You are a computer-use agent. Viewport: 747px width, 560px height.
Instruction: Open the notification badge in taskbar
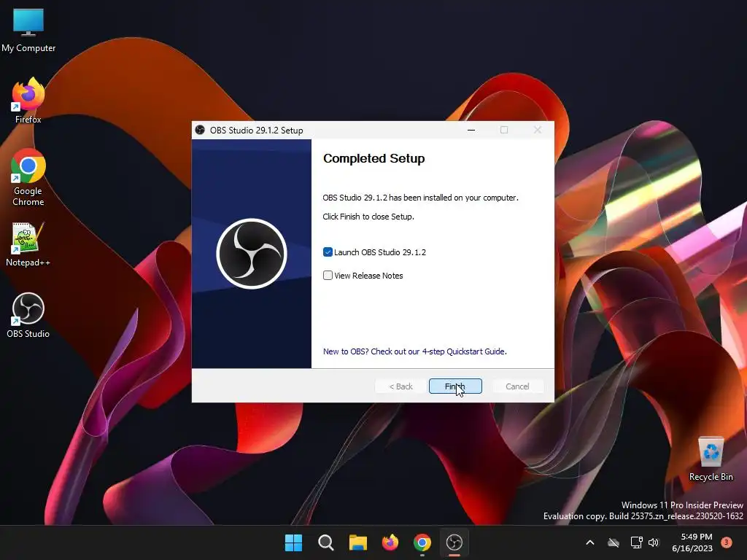(x=727, y=542)
